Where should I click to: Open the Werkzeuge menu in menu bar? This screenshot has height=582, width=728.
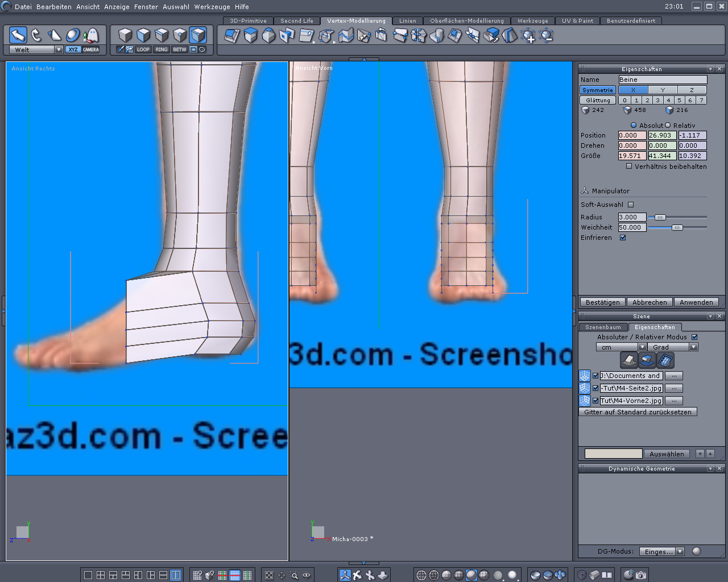pyautogui.click(x=213, y=7)
